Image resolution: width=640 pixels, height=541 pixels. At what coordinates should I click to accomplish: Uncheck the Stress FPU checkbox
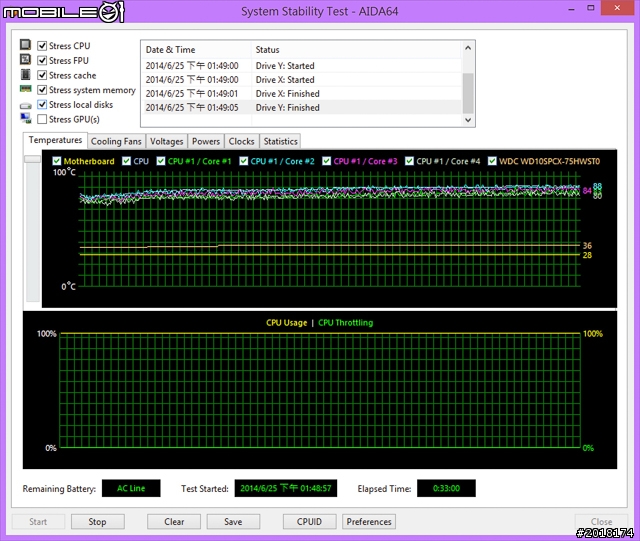[x=42, y=60]
